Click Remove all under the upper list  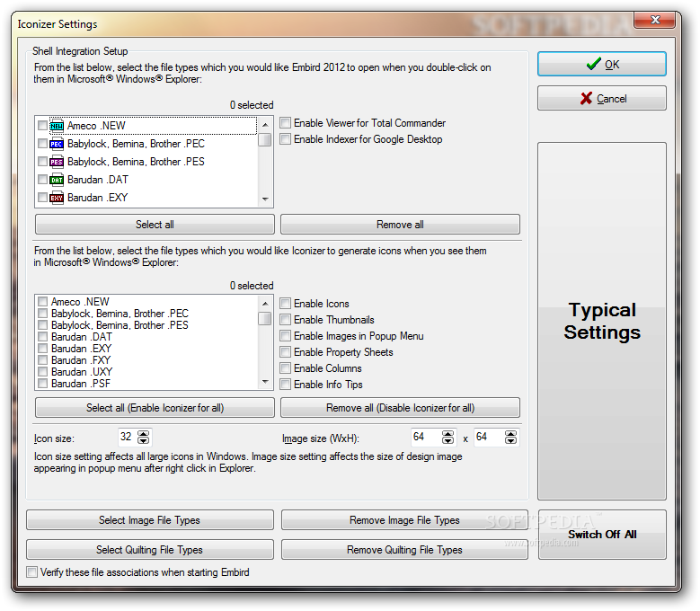point(400,224)
